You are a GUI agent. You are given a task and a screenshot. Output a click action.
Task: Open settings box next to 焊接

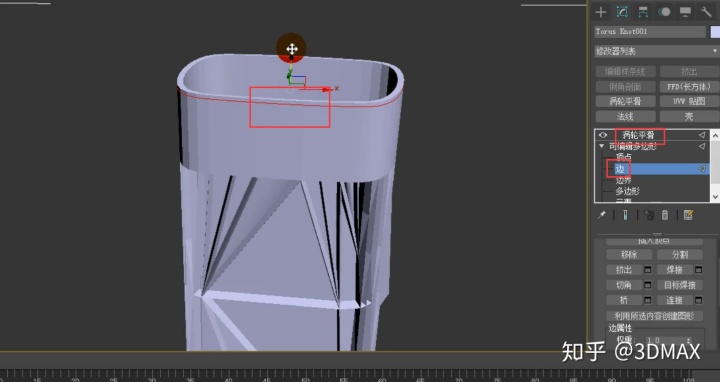[x=698, y=270]
